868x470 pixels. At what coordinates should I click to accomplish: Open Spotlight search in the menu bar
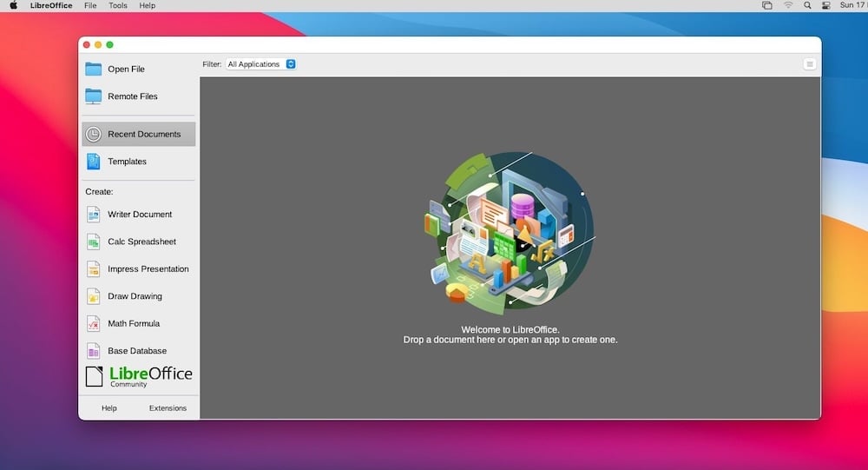[807, 5]
